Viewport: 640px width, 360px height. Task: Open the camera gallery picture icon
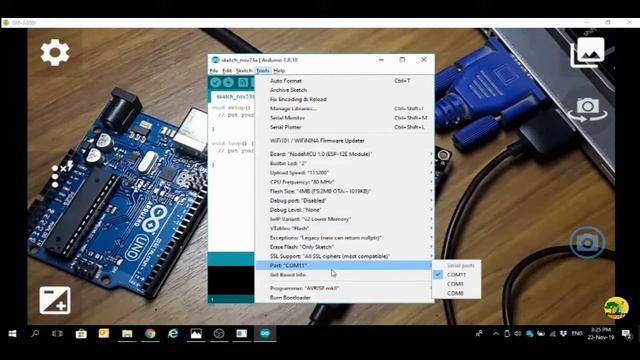point(587,52)
